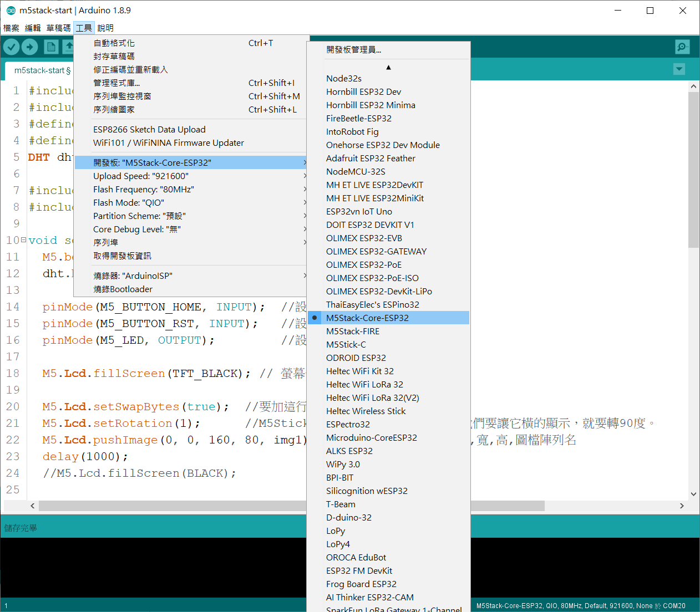Select Heltec WiFi Kit 32 board
Screen dimensions: 700x612
pyautogui.click(x=388, y=371)
